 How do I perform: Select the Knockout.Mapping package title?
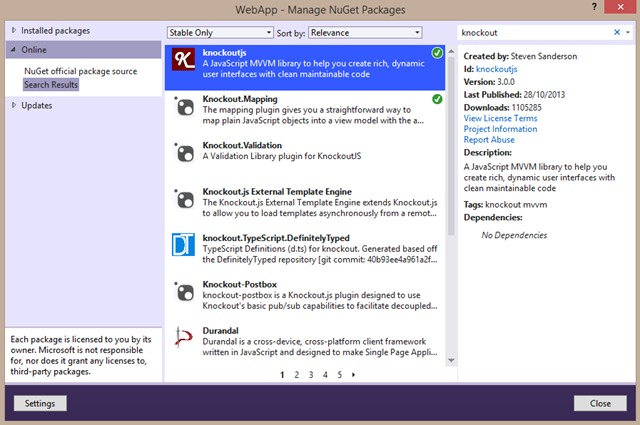click(240, 99)
